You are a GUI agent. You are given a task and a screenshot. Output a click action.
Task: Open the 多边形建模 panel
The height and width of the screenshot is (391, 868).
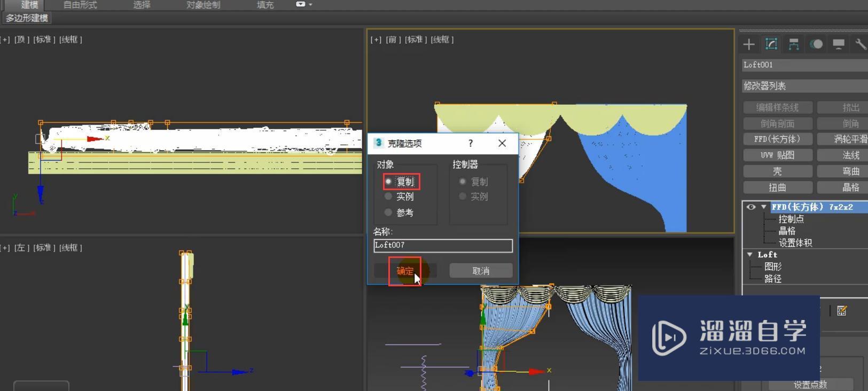click(27, 18)
